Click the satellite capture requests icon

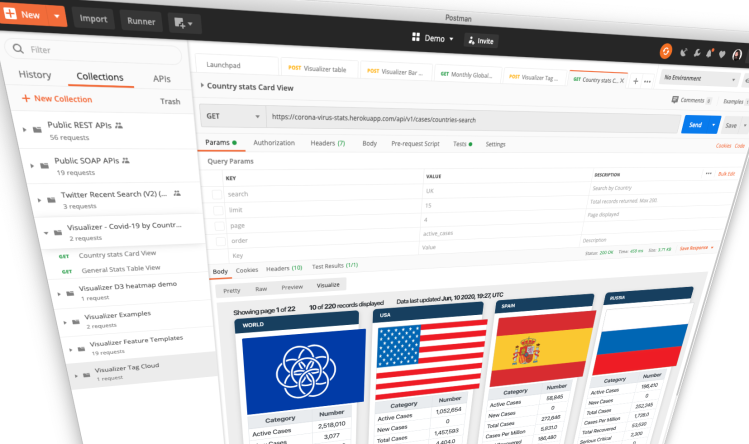684,53
